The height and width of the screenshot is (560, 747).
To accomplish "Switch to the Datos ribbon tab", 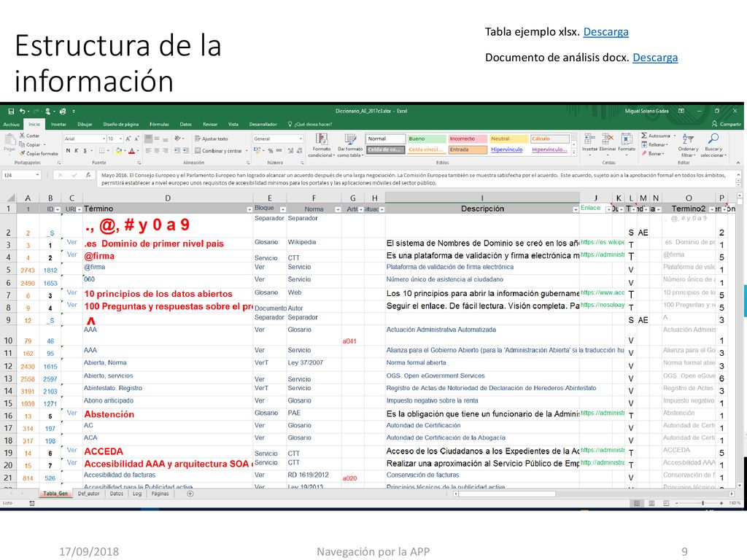I will click(186, 124).
